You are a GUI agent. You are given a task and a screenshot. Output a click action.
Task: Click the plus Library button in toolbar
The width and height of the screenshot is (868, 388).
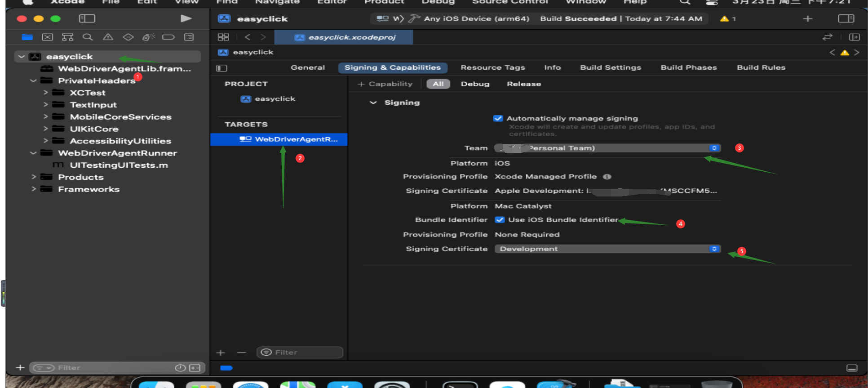pos(808,18)
